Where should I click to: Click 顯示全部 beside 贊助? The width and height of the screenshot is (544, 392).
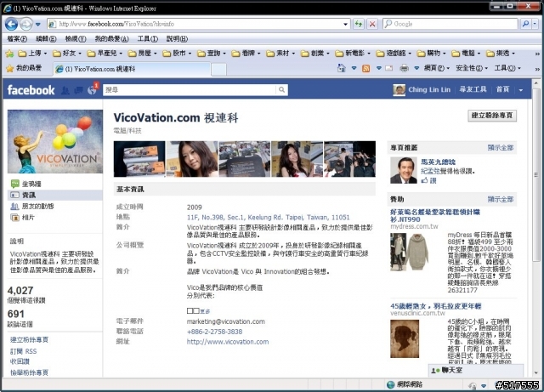501,199
